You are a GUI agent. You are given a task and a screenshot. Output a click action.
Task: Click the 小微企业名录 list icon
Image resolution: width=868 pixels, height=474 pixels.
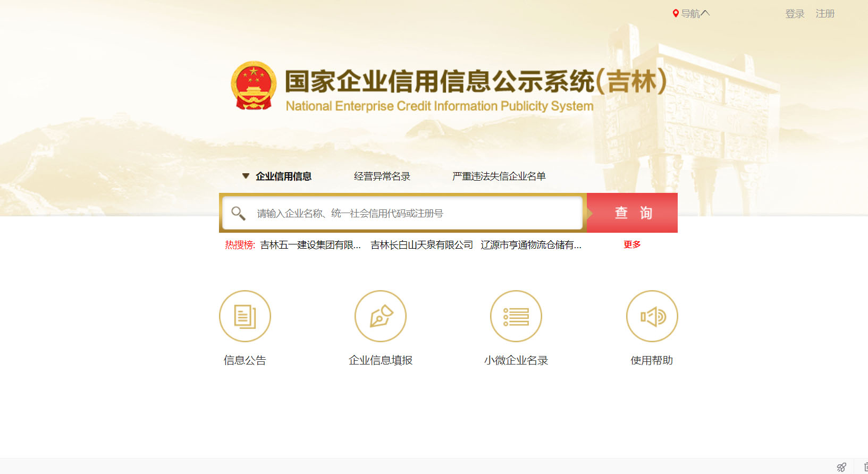(x=516, y=316)
